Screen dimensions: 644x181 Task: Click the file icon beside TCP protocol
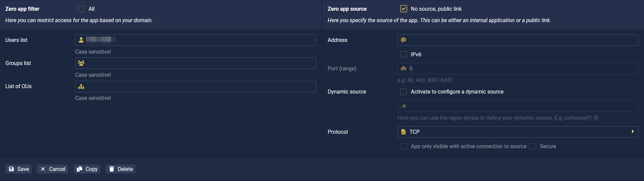click(x=404, y=132)
